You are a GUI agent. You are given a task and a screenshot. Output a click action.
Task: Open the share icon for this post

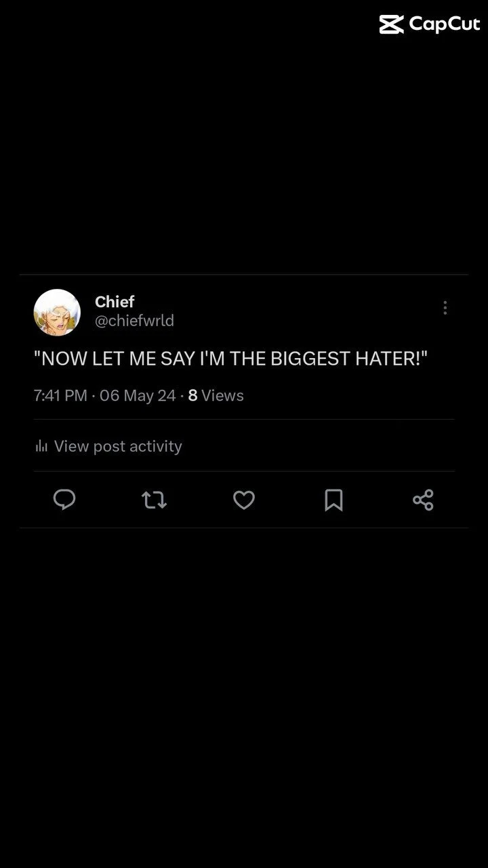[423, 500]
